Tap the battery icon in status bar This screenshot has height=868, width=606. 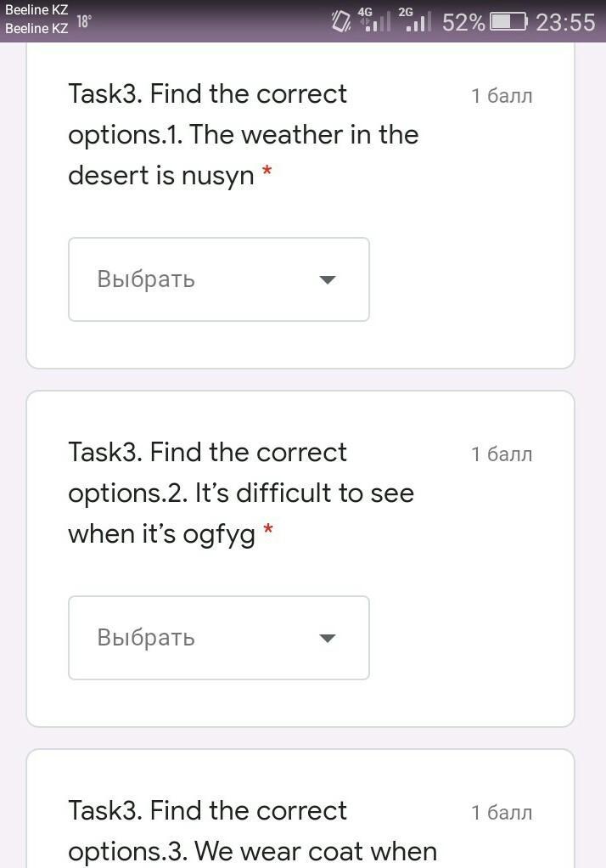[508, 21]
